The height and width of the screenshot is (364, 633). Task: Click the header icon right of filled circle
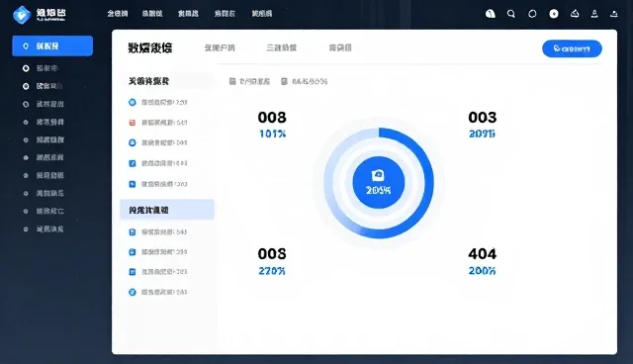coord(575,14)
